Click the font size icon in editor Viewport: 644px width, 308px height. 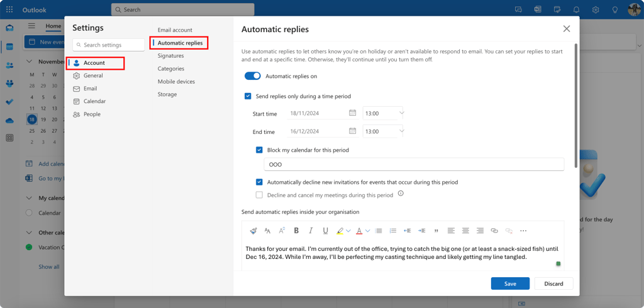point(282,231)
